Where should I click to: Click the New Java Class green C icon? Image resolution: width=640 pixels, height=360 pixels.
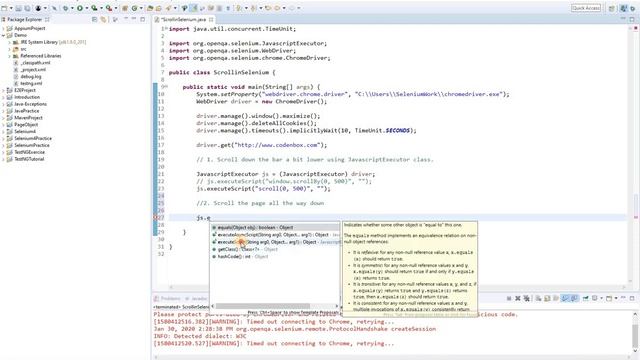coord(134,8)
